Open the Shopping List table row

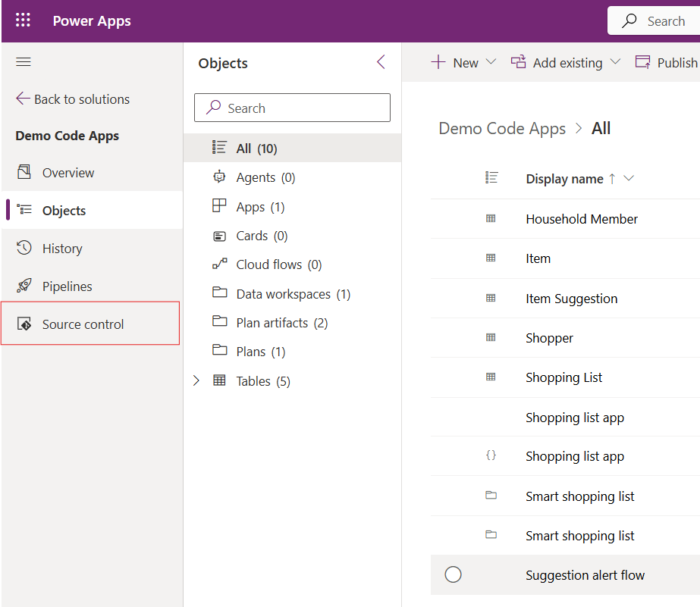tap(563, 377)
